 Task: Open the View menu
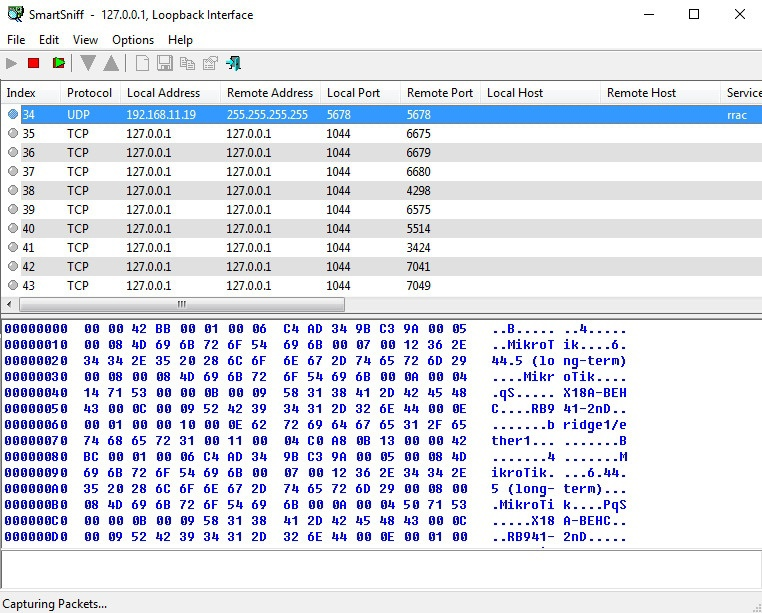[x=86, y=40]
